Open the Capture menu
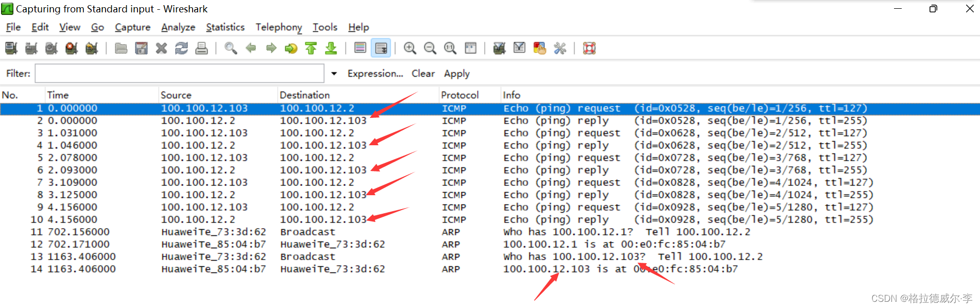 (x=133, y=27)
